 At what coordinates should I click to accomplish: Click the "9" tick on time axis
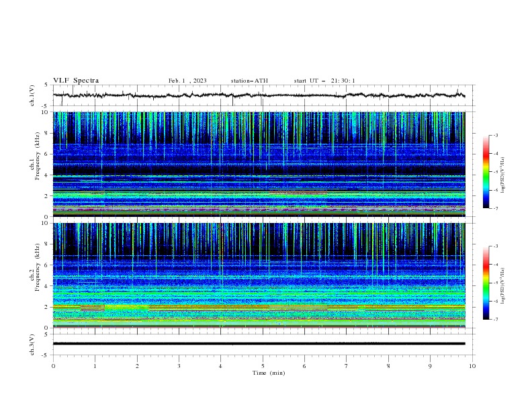tap(430, 366)
